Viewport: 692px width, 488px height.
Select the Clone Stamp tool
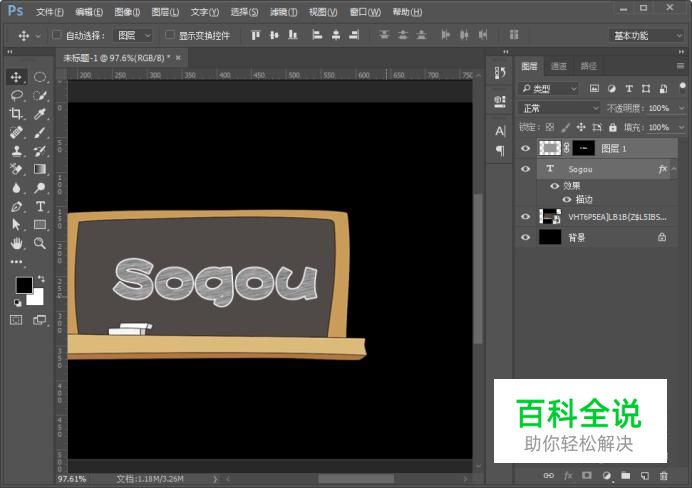pyautogui.click(x=16, y=151)
